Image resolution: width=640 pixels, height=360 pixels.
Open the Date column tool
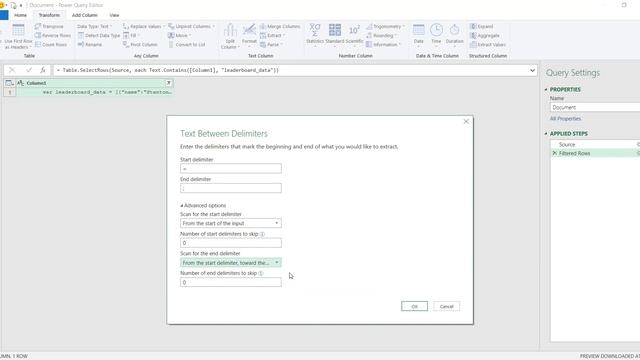pos(418,34)
